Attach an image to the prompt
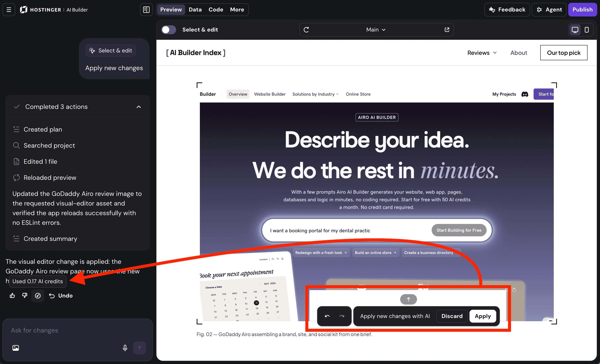This screenshot has width=600, height=364. pos(16,348)
